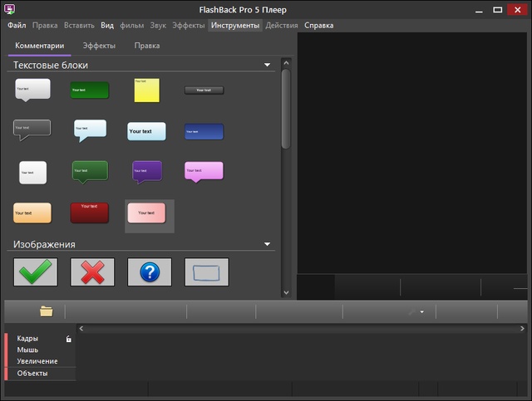
Task: Select the blue rectangle outline image
Action: point(206,272)
